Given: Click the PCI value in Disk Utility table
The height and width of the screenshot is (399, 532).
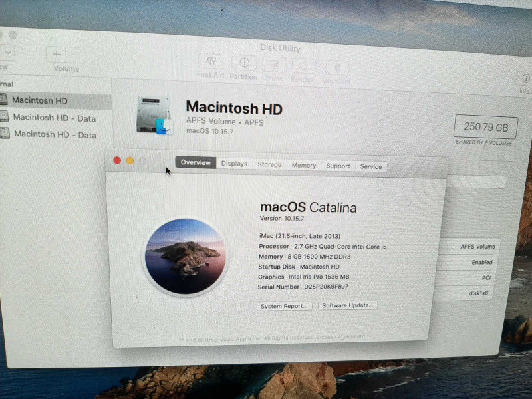Looking at the screenshot, I should coord(486,277).
